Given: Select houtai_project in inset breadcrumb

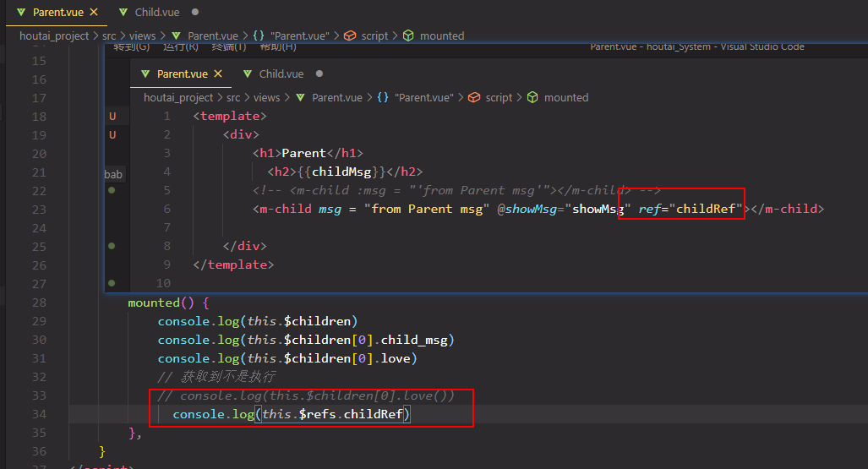Looking at the screenshot, I should [x=178, y=97].
